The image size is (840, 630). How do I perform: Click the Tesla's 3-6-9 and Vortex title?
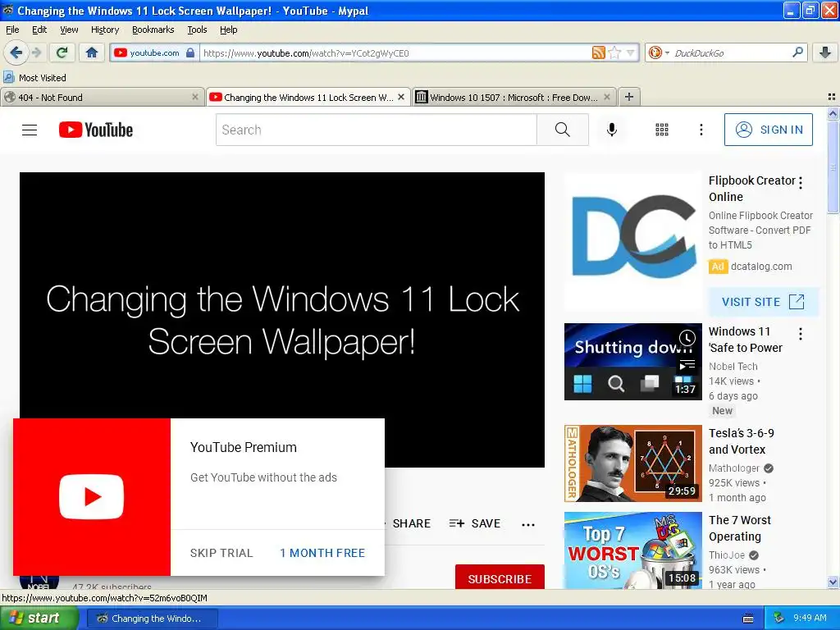[x=742, y=441]
